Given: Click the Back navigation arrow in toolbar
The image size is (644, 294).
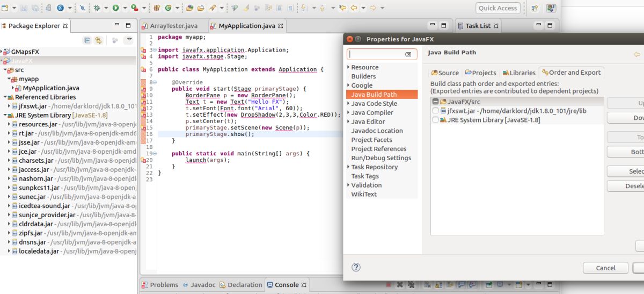Looking at the screenshot, I should pyautogui.click(x=354, y=8).
